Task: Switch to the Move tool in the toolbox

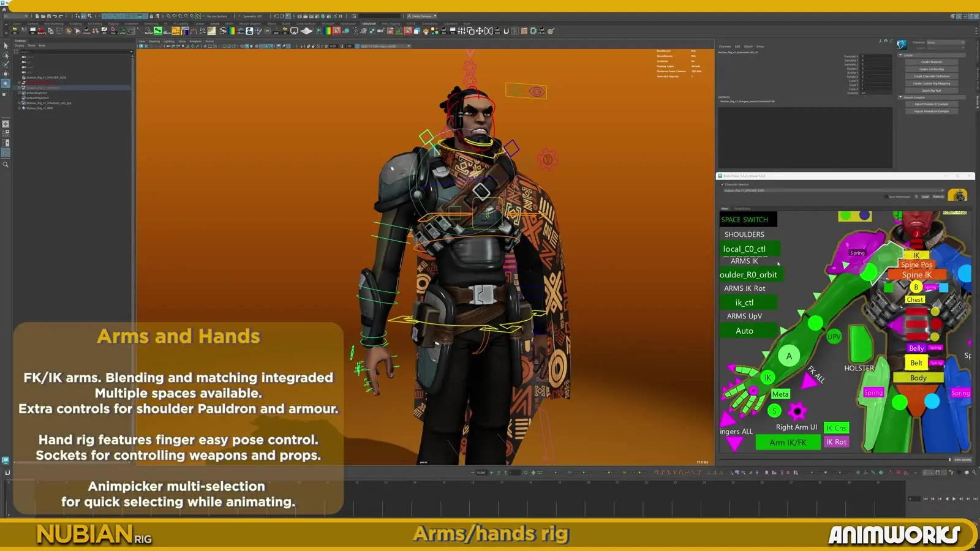Action: point(6,73)
